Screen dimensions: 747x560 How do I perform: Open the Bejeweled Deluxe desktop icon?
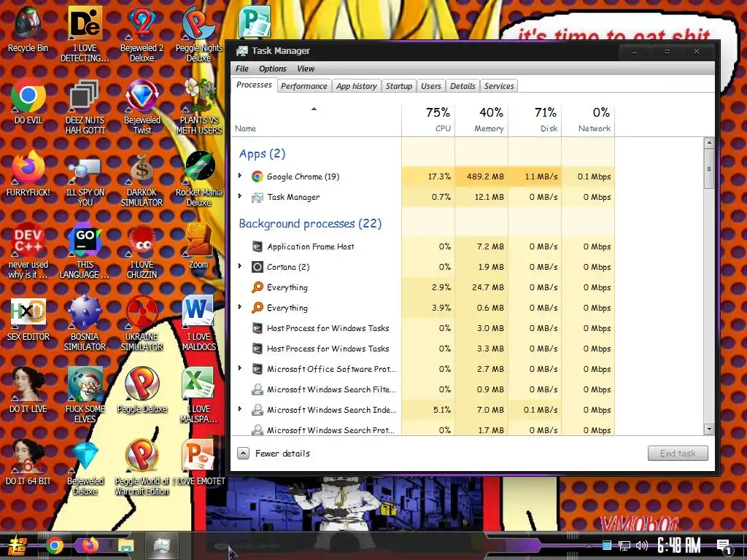click(85, 467)
